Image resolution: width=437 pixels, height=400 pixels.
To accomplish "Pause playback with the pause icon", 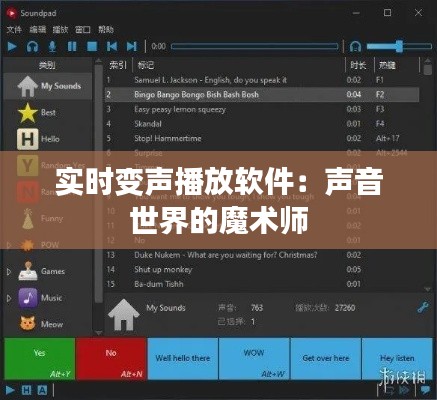I will pos(72,46).
